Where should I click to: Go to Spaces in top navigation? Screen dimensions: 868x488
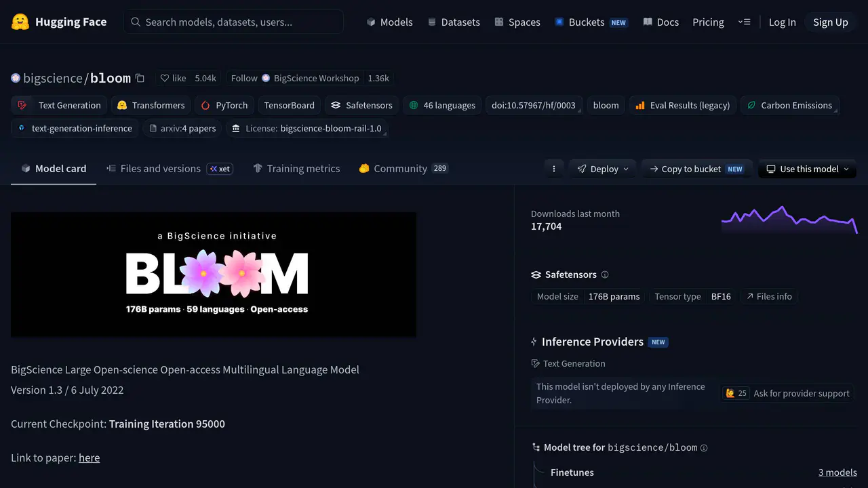tap(517, 22)
